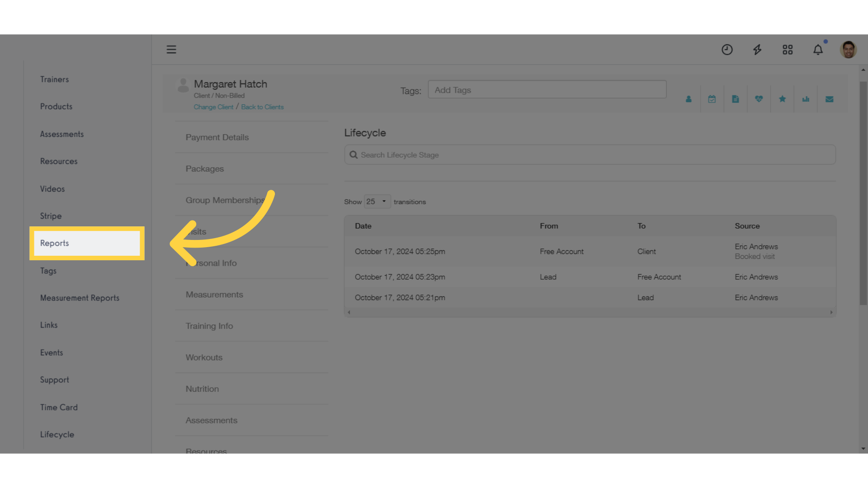Click the lightning bolt quick actions icon
This screenshot has height=488, width=868.
coord(757,49)
